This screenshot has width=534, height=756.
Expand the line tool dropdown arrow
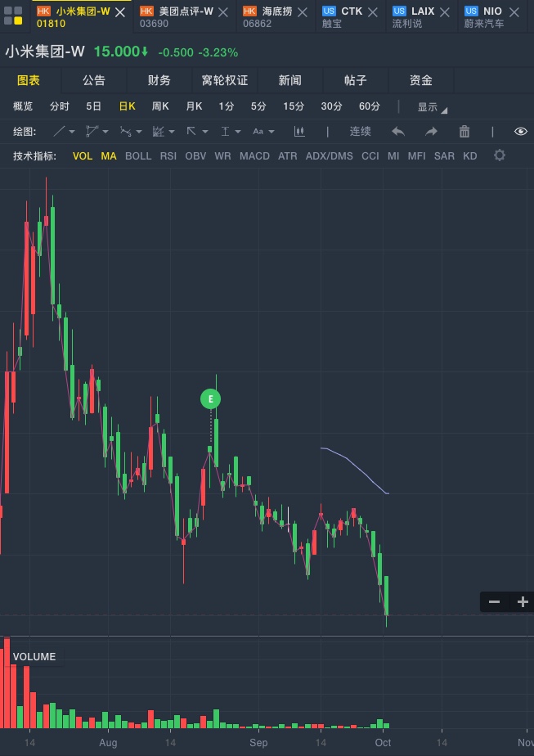[x=72, y=132]
